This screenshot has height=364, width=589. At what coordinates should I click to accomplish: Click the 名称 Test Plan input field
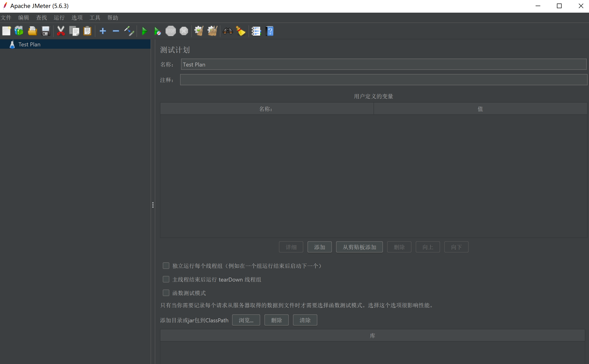[x=384, y=64]
